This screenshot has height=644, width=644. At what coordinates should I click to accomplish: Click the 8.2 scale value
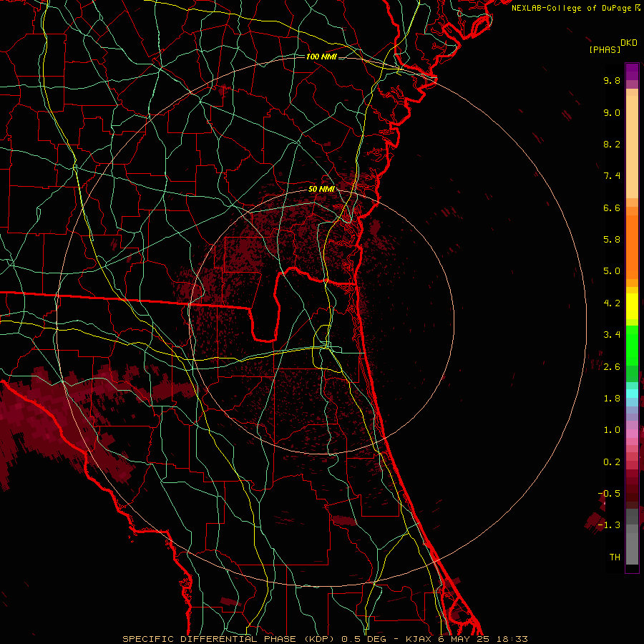click(612, 144)
